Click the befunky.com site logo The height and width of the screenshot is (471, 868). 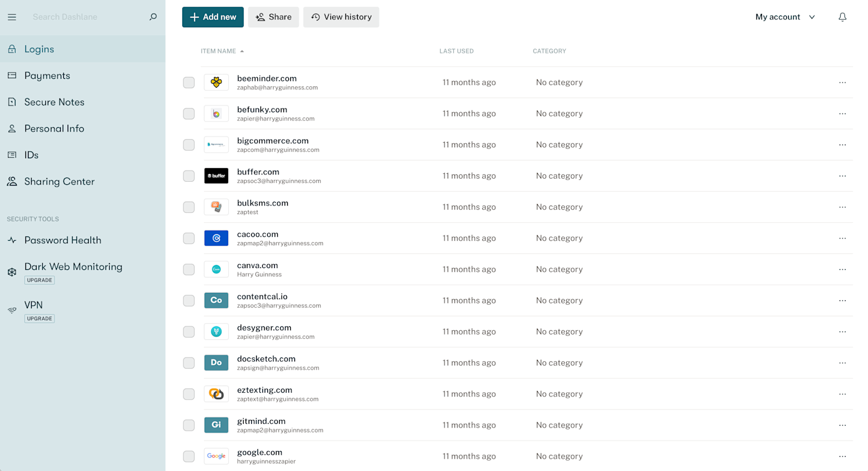click(216, 114)
